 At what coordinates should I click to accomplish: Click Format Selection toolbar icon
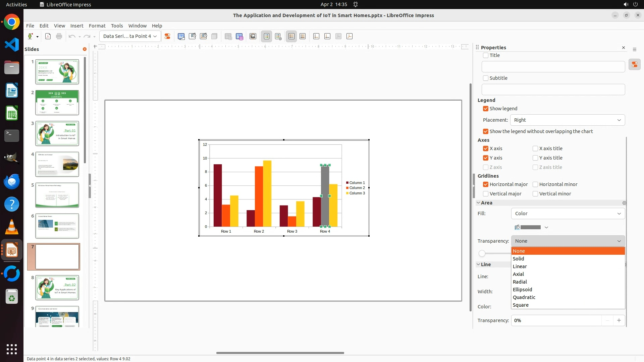(x=167, y=36)
